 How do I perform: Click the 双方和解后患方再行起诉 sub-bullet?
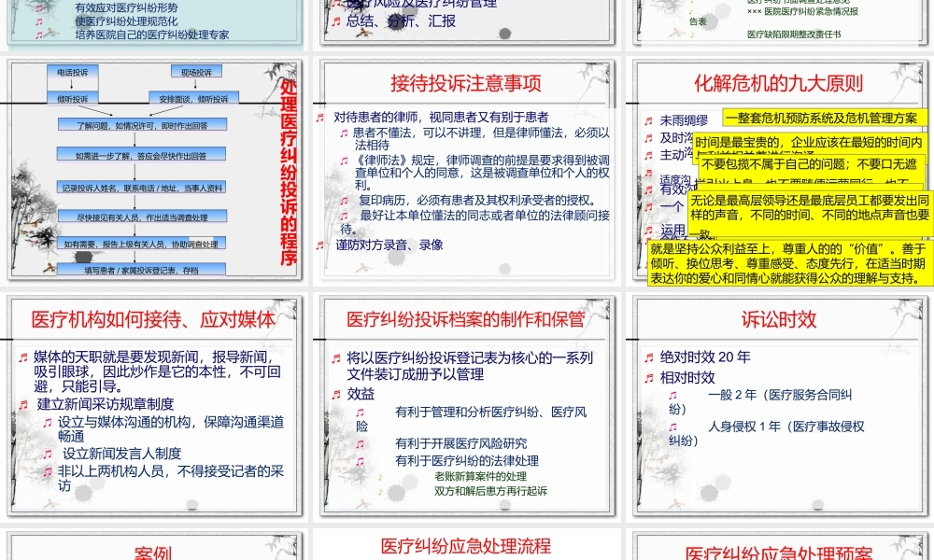coord(491,491)
